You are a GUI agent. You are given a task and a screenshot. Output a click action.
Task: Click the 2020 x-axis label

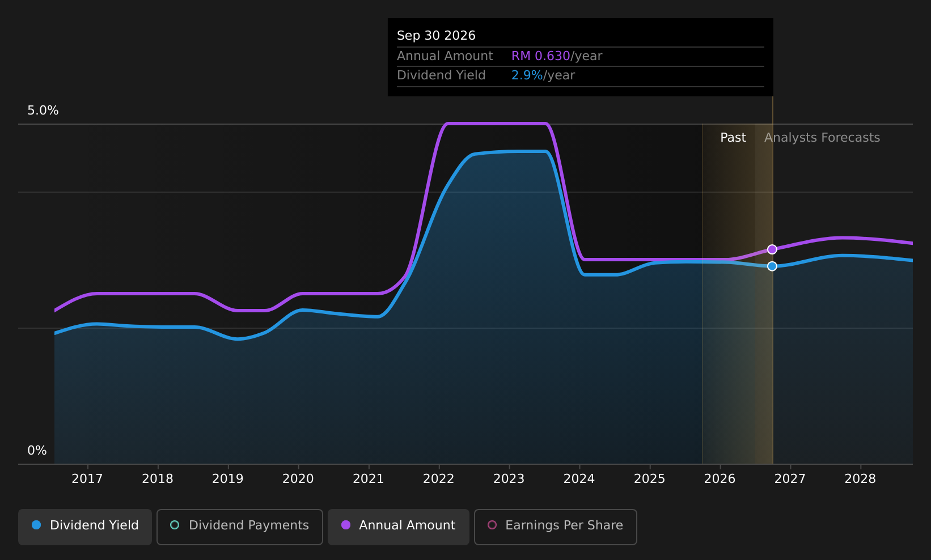pyautogui.click(x=298, y=479)
